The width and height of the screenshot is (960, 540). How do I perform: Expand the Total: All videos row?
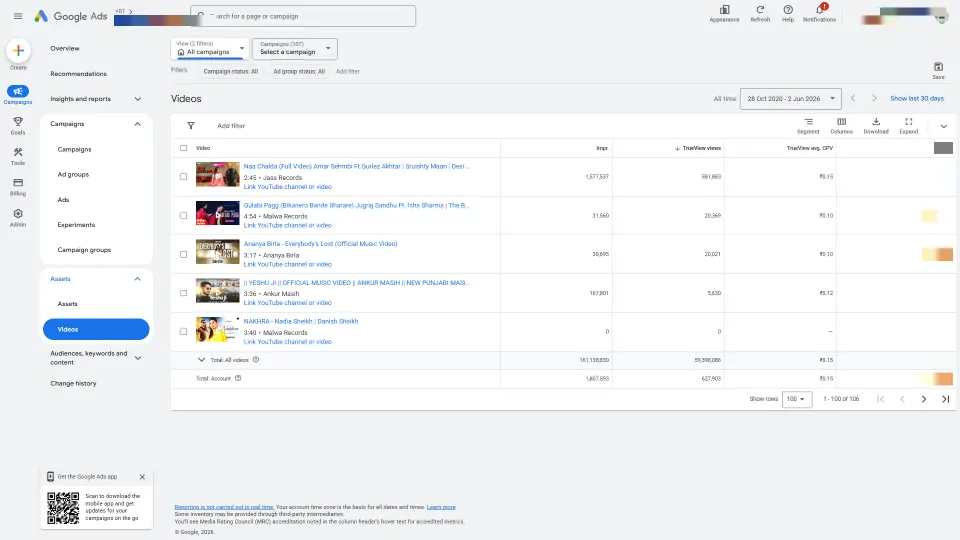coord(201,360)
